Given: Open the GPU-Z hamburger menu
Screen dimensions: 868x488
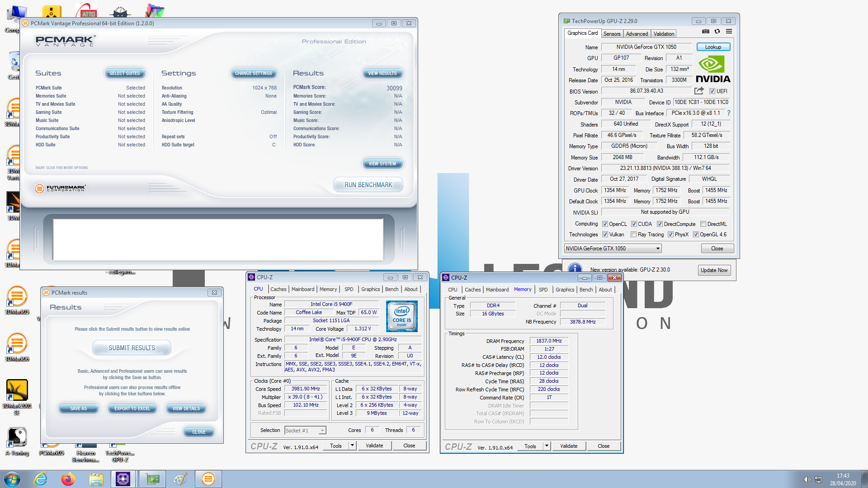Looking at the screenshot, I should point(729,32).
